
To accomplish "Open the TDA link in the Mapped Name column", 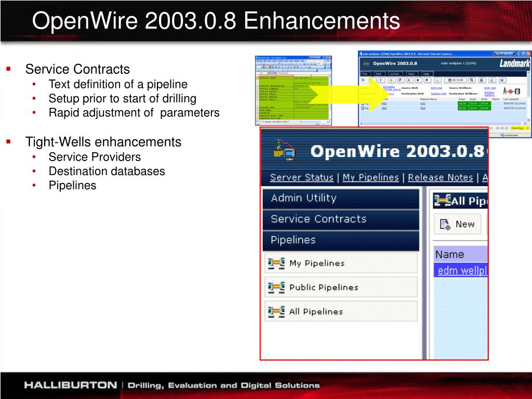I will [423, 108].
